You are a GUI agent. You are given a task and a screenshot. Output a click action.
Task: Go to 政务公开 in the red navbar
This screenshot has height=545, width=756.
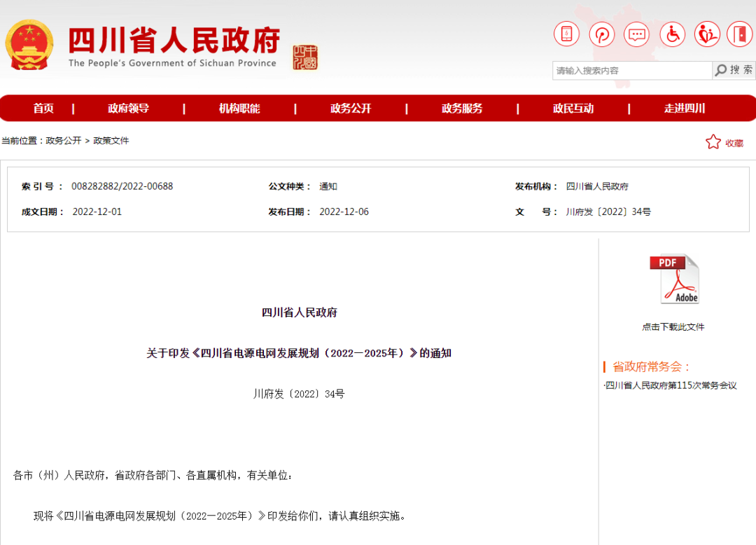(351, 109)
